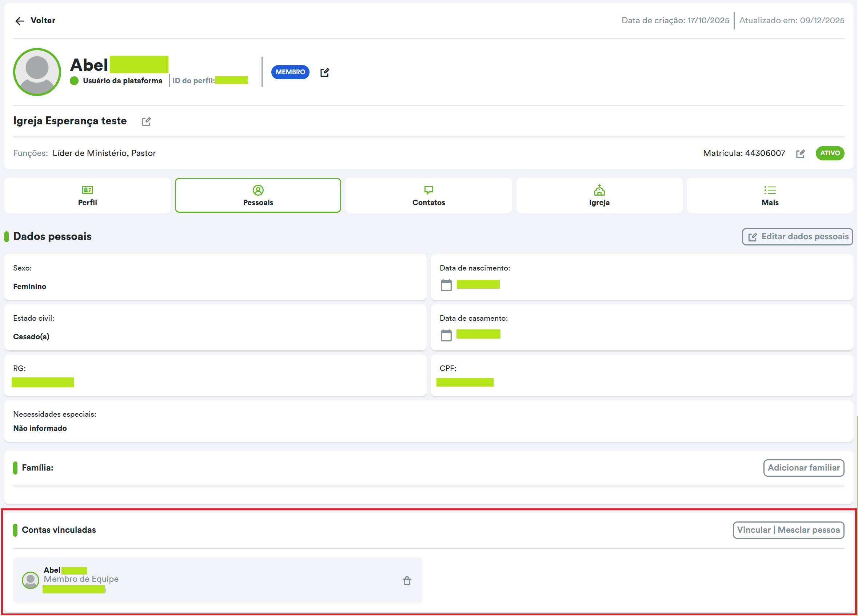
Task: Click the green ATIVO status badge
Action: coord(830,153)
